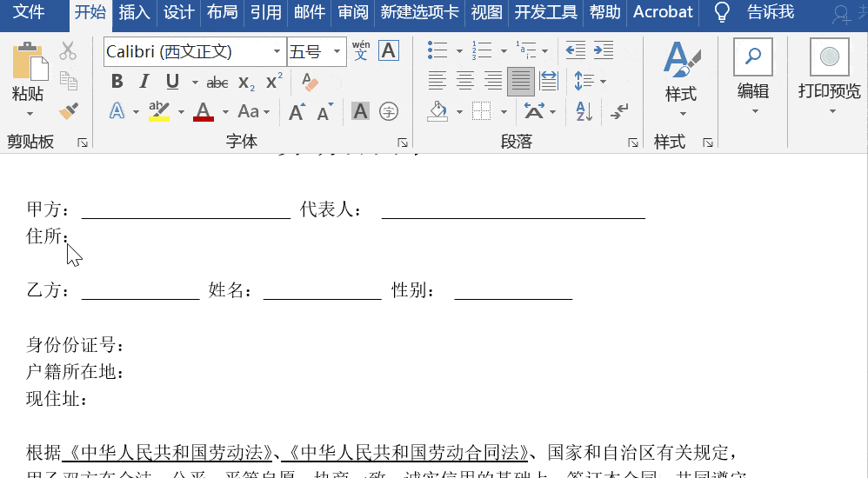
Task: Click Print Preview button
Action: pyautogui.click(x=829, y=76)
